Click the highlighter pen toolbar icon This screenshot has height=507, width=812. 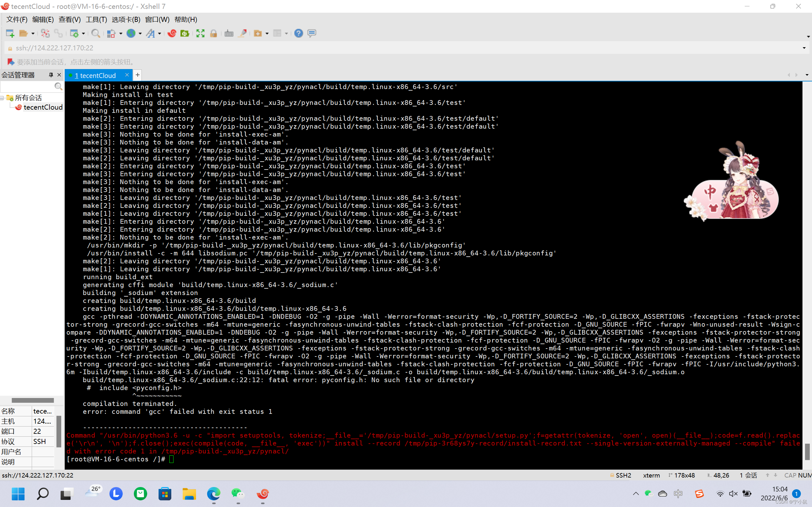242,33
